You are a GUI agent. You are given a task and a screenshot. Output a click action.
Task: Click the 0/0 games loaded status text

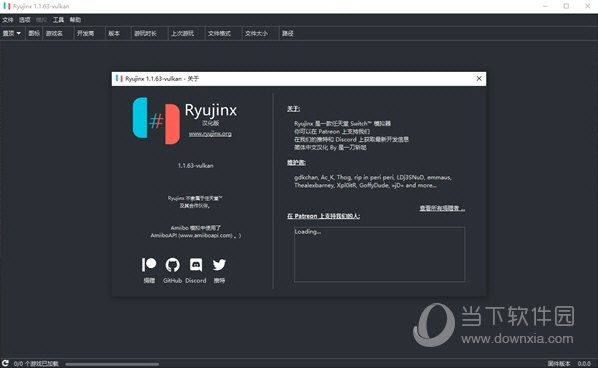coord(36,364)
